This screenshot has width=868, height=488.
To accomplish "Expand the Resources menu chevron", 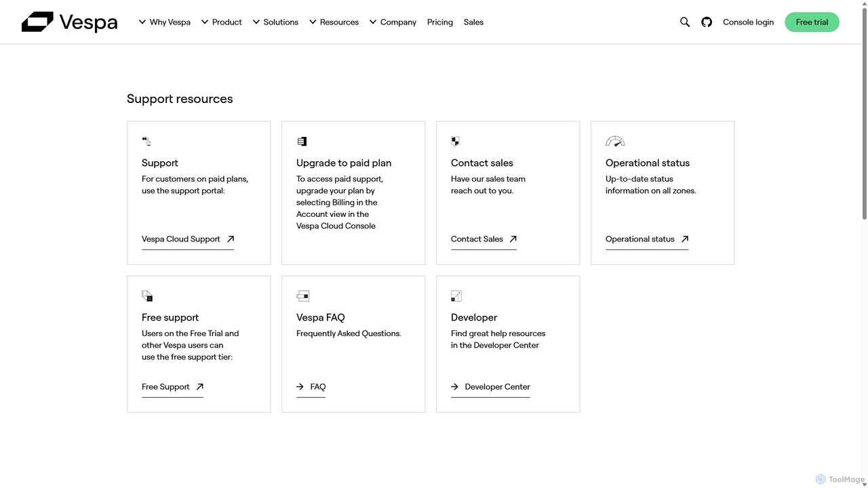I will (x=313, y=22).
